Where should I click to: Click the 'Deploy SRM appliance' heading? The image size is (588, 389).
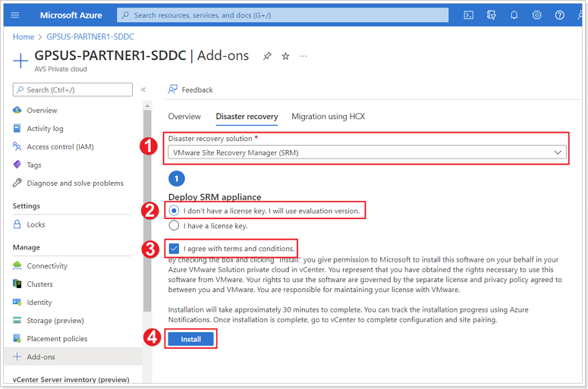pos(215,196)
